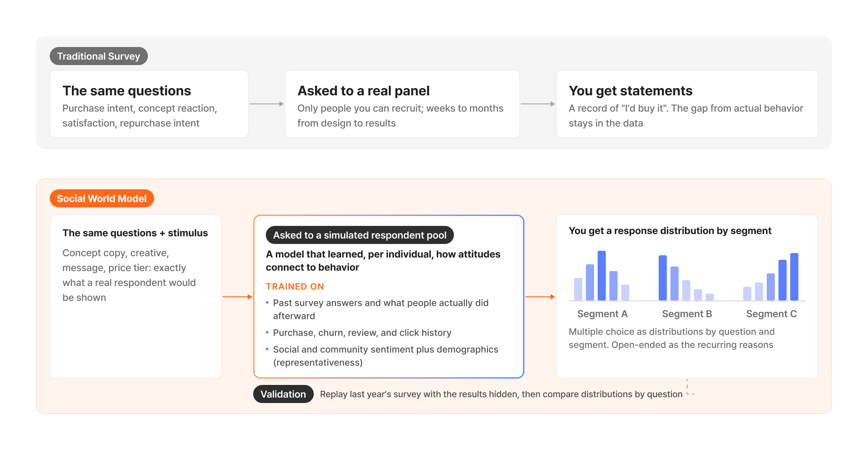Click the 'TRAINED ON' orange label
The width and height of the screenshot is (868, 450).
pyautogui.click(x=295, y=286)
